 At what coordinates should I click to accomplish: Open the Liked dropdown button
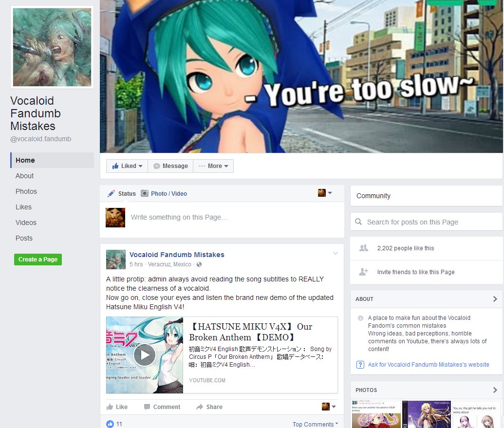[127, 166]
